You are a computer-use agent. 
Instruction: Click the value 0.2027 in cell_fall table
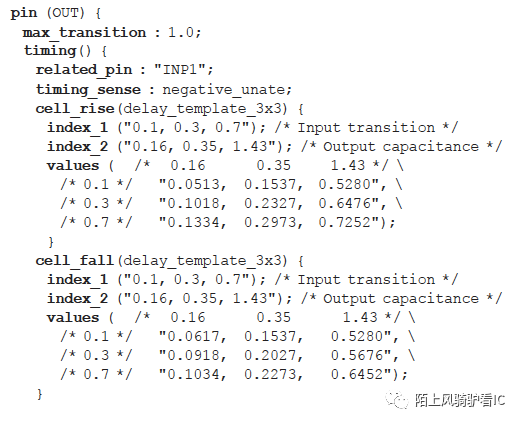[x=270, y=355]
